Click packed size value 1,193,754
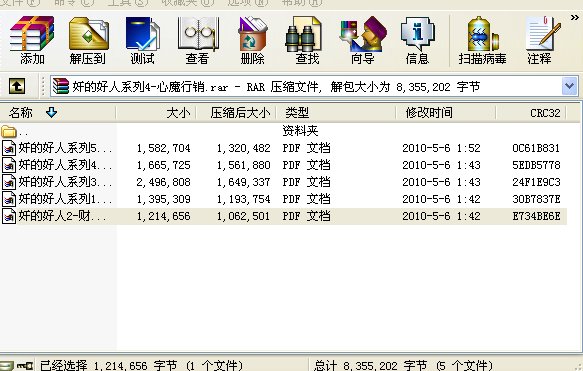 244,200
